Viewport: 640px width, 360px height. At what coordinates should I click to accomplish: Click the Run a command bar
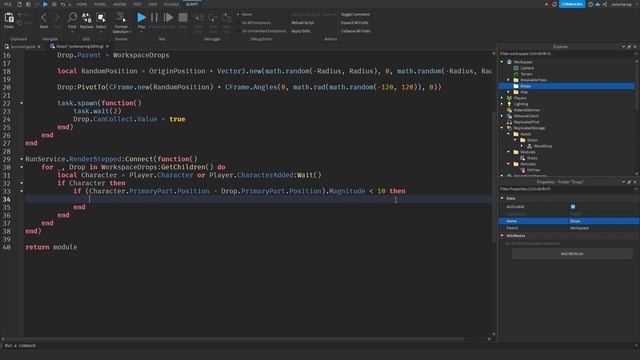click(x=318, y=345)
